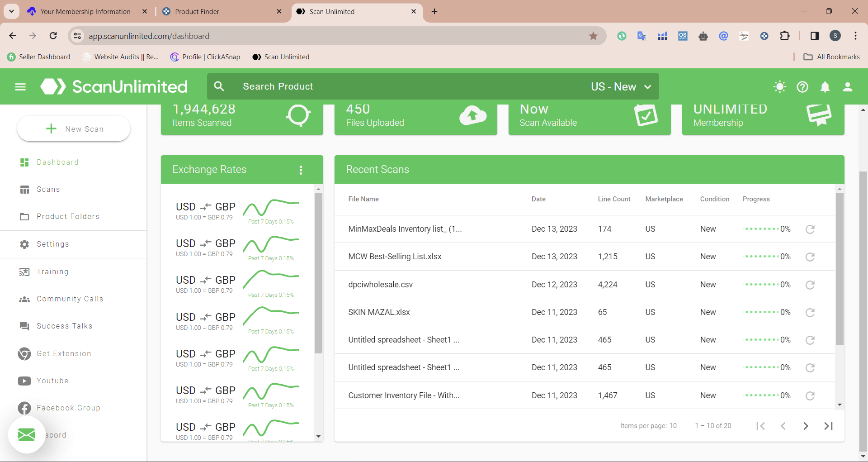
Task: Jump to the last page of scans
Action: [828, 426]
